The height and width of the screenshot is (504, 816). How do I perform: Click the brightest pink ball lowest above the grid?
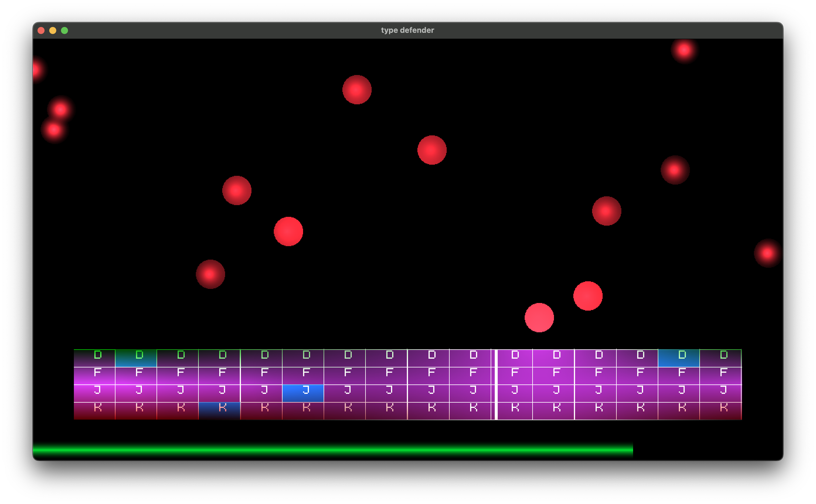tap(539, 317)
